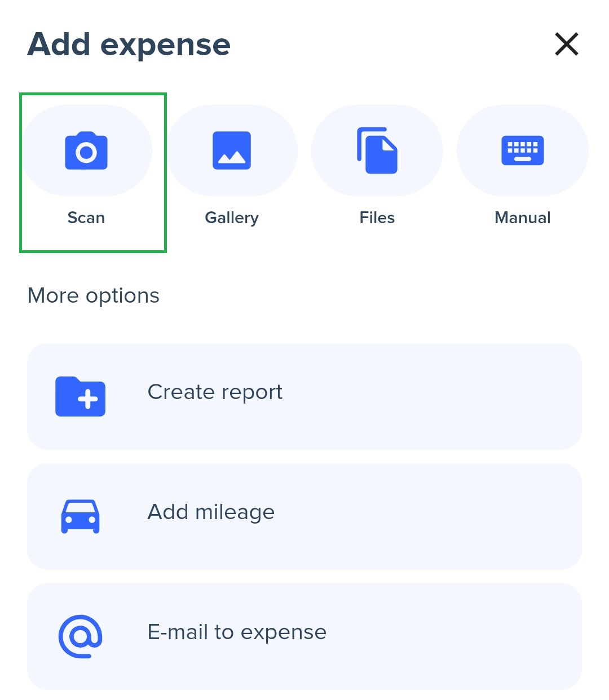The image size is (609, 700).
Task: Open the Gallery picture icon
Action: click(x=232, y=150)
